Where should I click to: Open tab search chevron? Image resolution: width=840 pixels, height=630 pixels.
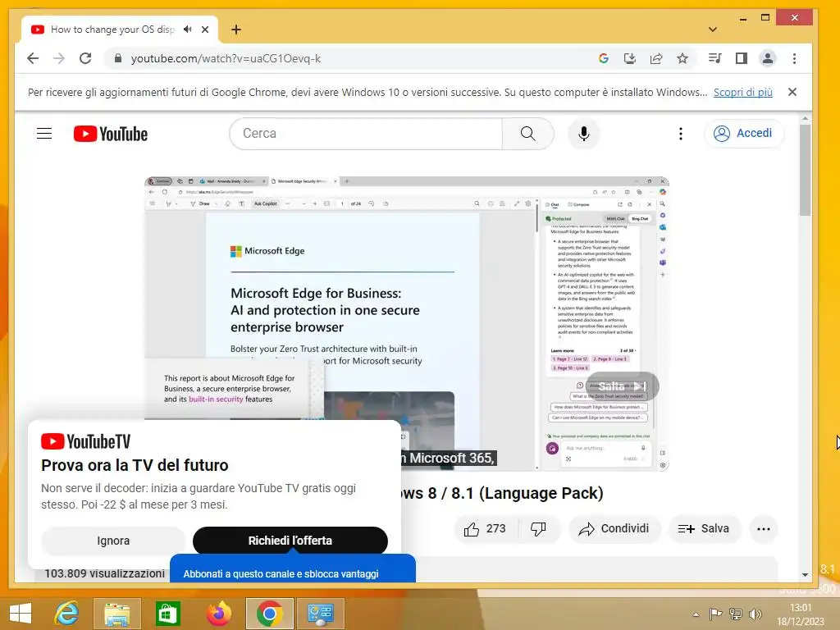pyautogui.click(x=713, y=30)
